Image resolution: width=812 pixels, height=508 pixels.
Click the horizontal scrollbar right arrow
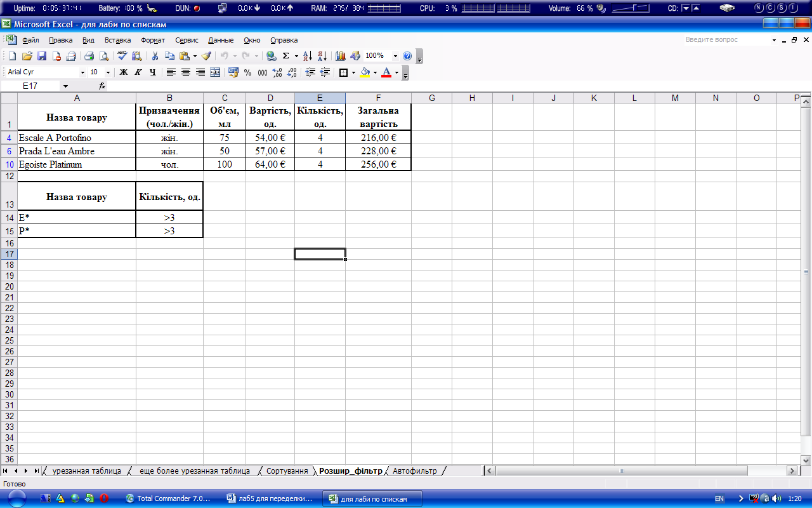coord(792,471)
